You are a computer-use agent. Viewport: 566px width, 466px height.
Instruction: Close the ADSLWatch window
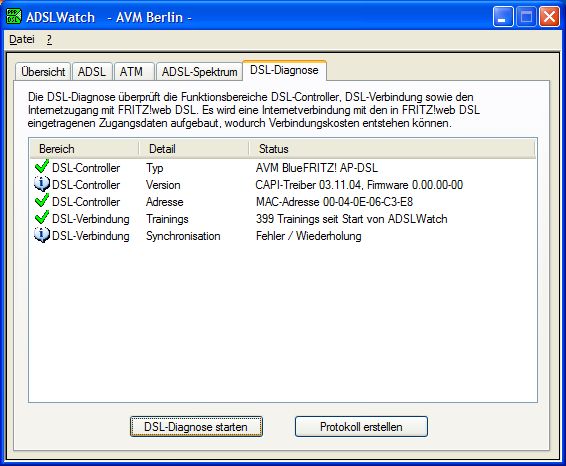pos(549,17)
